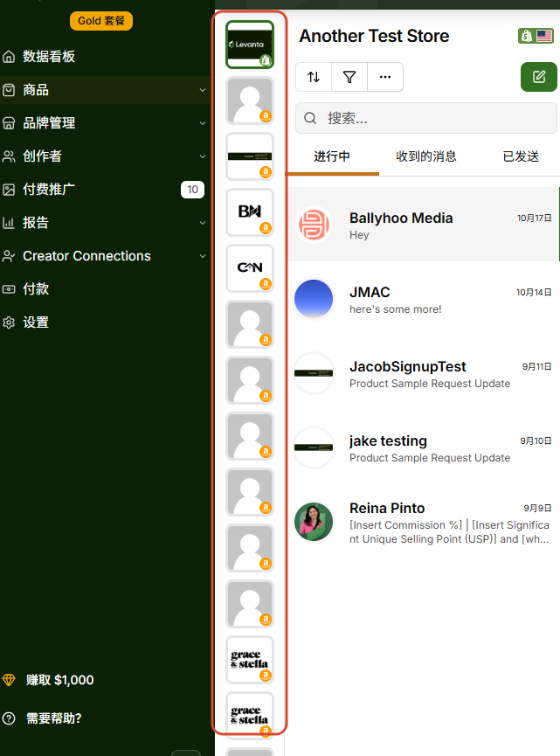Click the 赚取 $1,000 link
The image size is (560, 756).
(x=59, y=680)
